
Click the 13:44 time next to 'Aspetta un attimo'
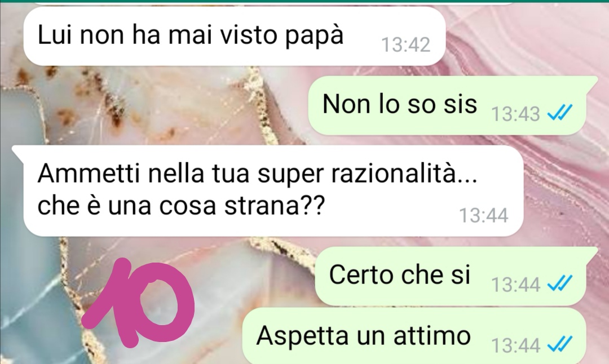click(x=515, y=345)
